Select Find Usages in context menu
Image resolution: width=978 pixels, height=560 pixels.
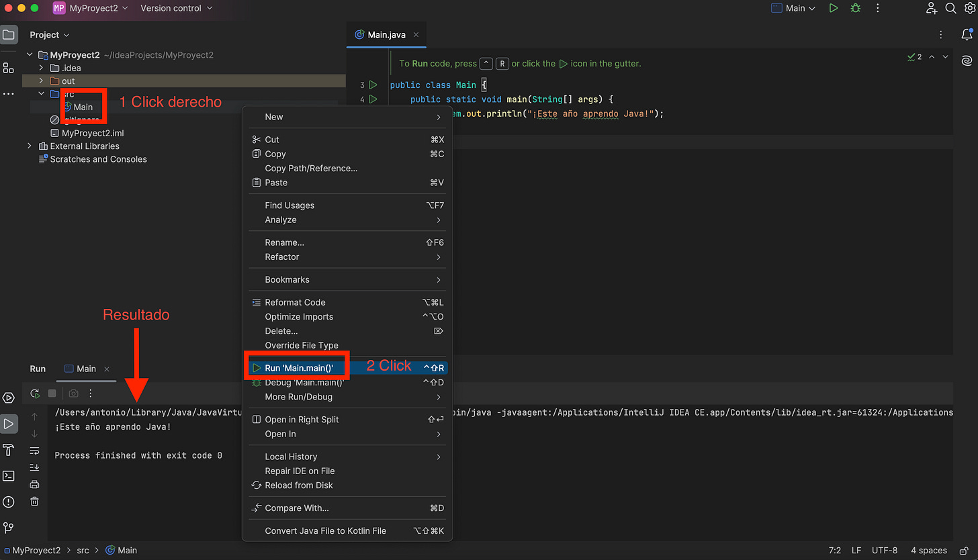347,205
